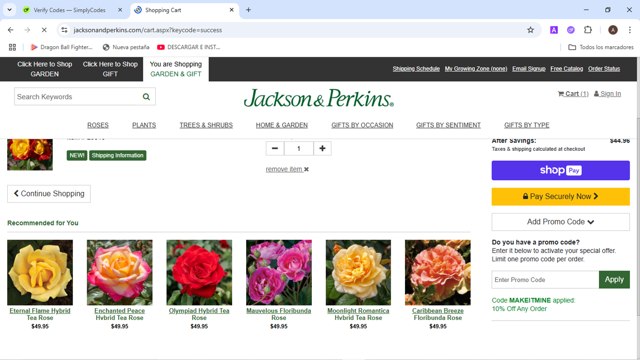The height and width of the screenshot is (360, 640).
Task: Open the GIFTS BY SENTIMENT menu
Action: click(448, 125)
